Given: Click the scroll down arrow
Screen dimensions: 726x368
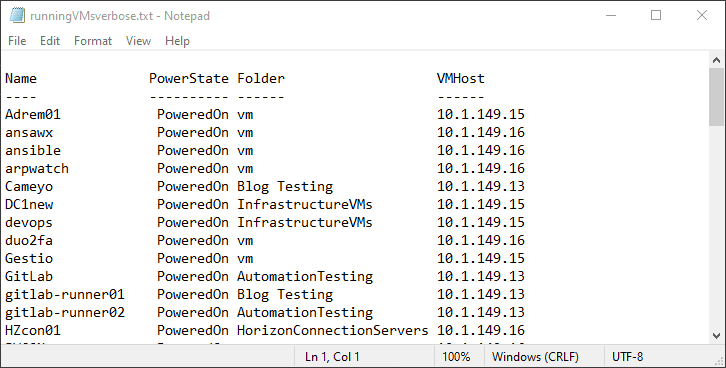Looking at the screenshot, I should click(716, 336).
